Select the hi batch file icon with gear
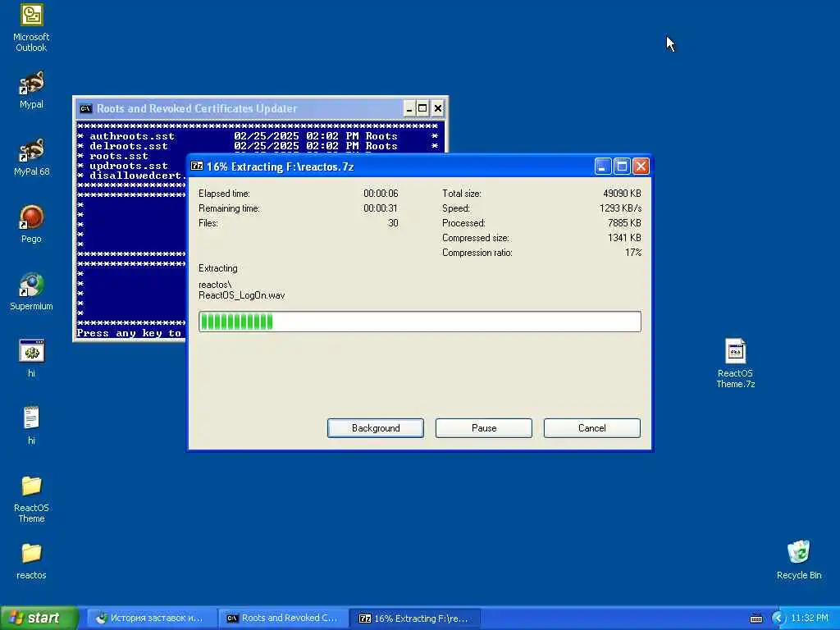The width and height of the screenshot is (840, 630). [31, 358]
